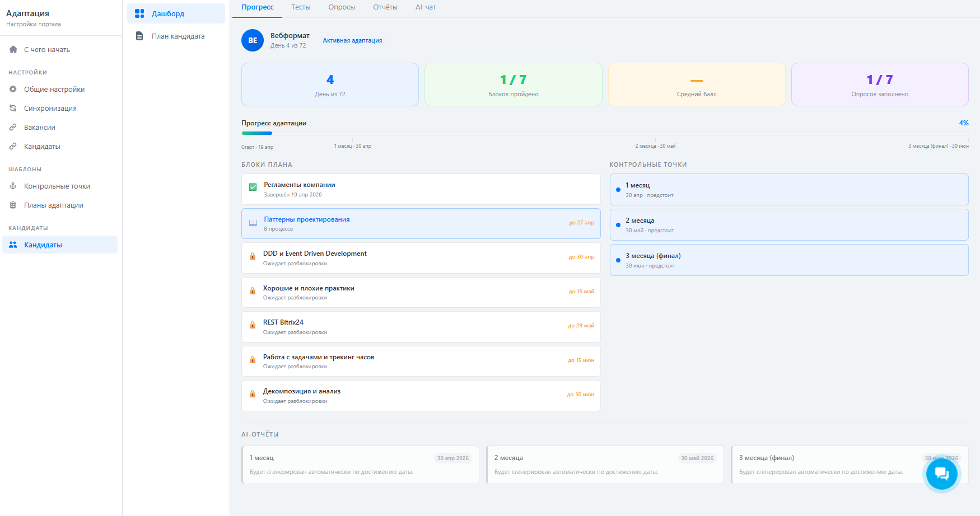Open the chat widget bubble icon

(941, 474)
